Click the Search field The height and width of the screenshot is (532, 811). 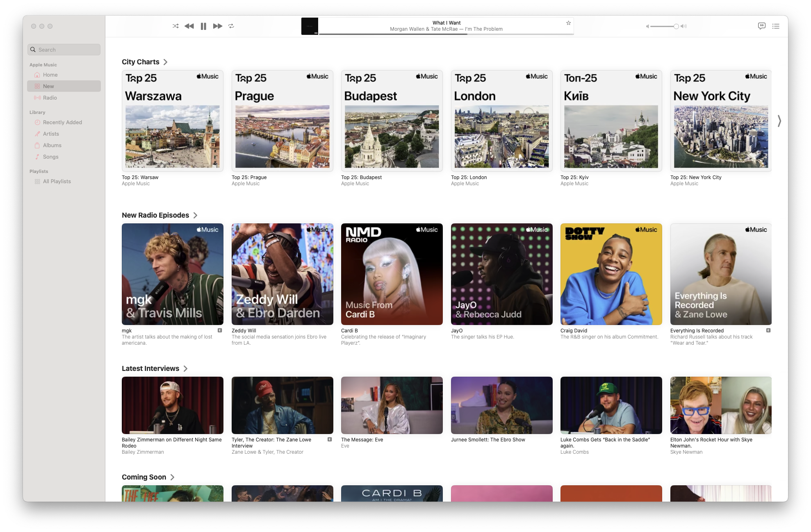[64, 50]
